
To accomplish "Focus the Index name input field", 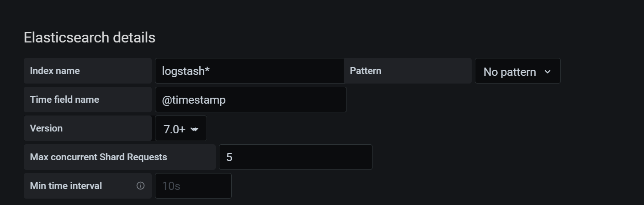I will tap(250, 71).
